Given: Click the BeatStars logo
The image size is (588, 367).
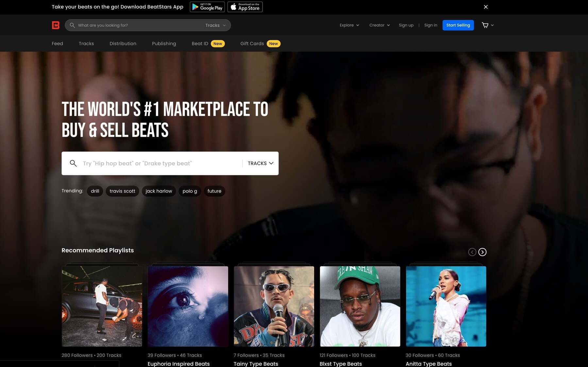Looking at the screenshot, I should (x=56, y=25).
